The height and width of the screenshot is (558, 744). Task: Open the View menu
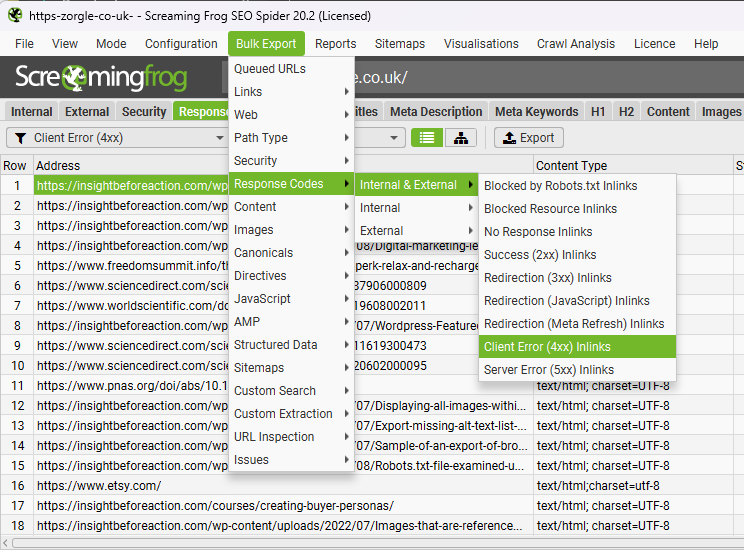pos(65,44)
